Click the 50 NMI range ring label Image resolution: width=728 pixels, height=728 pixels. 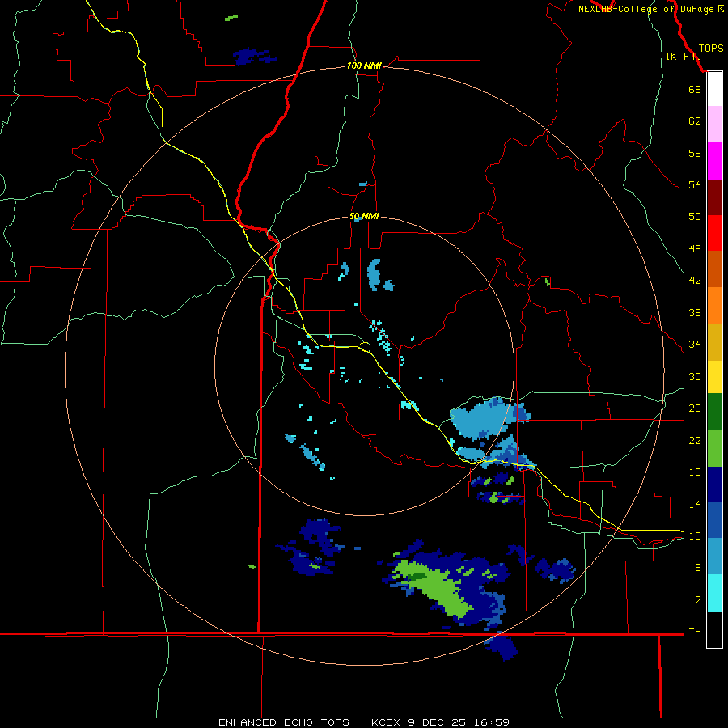(364, 216)
